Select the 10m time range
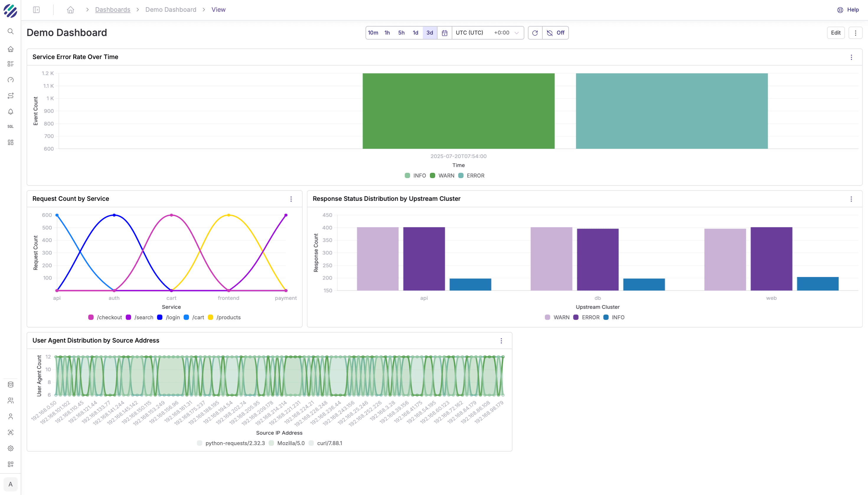The height and width of the screenshot is (495, 868). [373, 33]
